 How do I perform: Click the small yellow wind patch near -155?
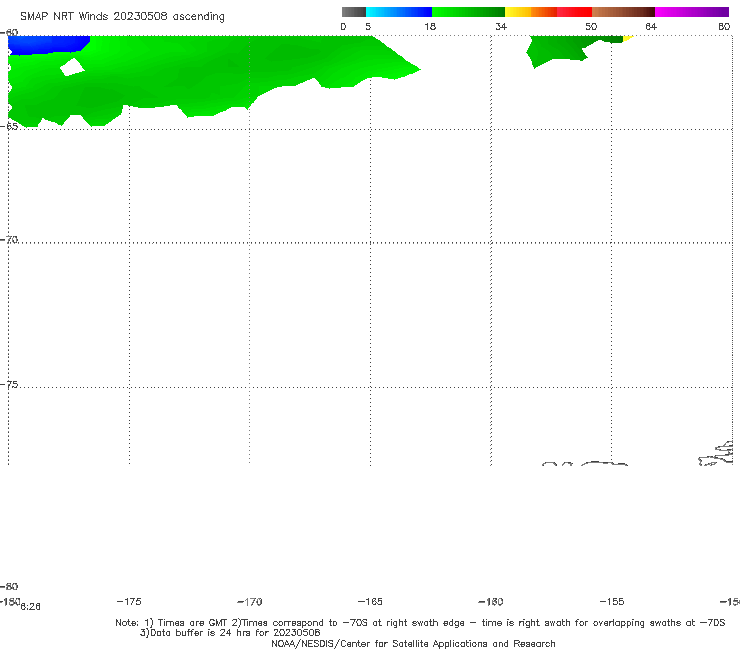(x=628, y=38)
